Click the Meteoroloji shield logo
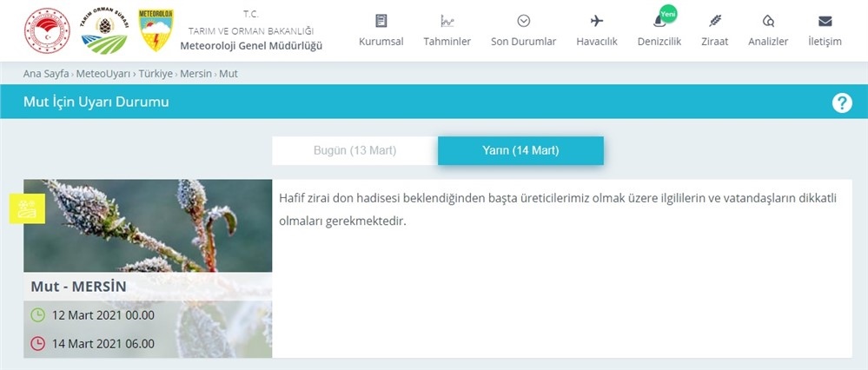Image resolution: width=868 pixels, height=370 pixels. (156, 30)
